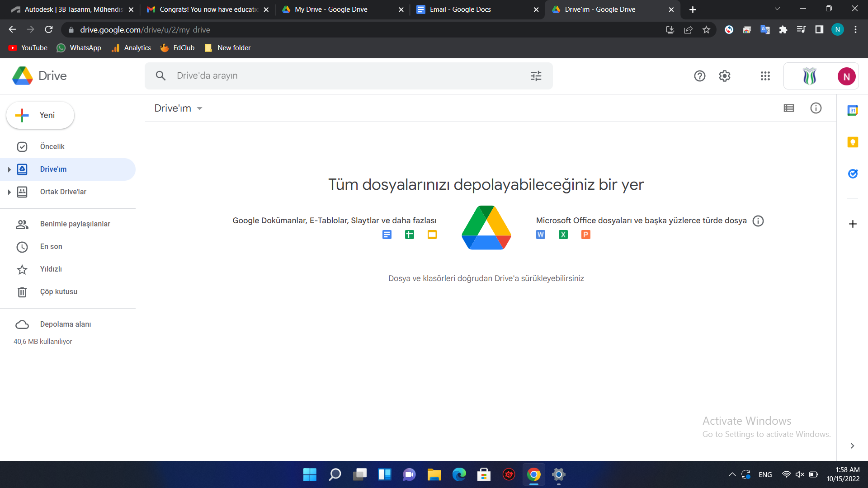Viewport: 868px width, 488px height.
Task: Open the Help question mark icon
Action: pos(699,76)
